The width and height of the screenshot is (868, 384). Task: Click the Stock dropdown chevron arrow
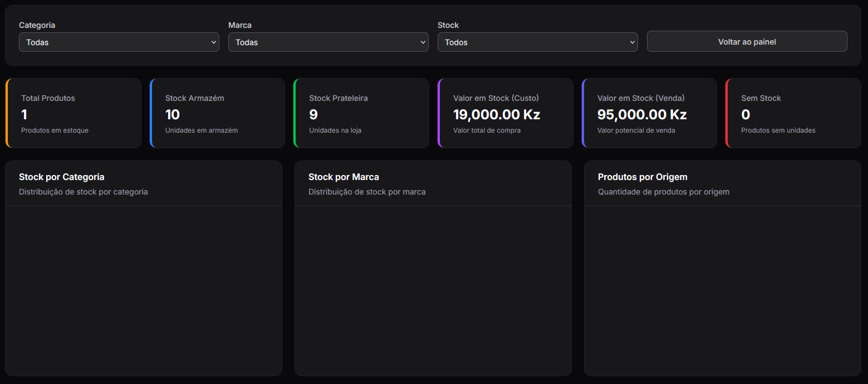tap(632, 42)
